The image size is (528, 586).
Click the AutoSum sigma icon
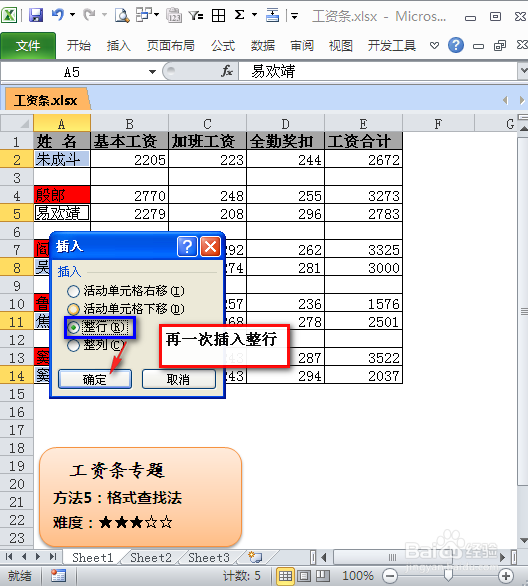click(x=239, y=15)
